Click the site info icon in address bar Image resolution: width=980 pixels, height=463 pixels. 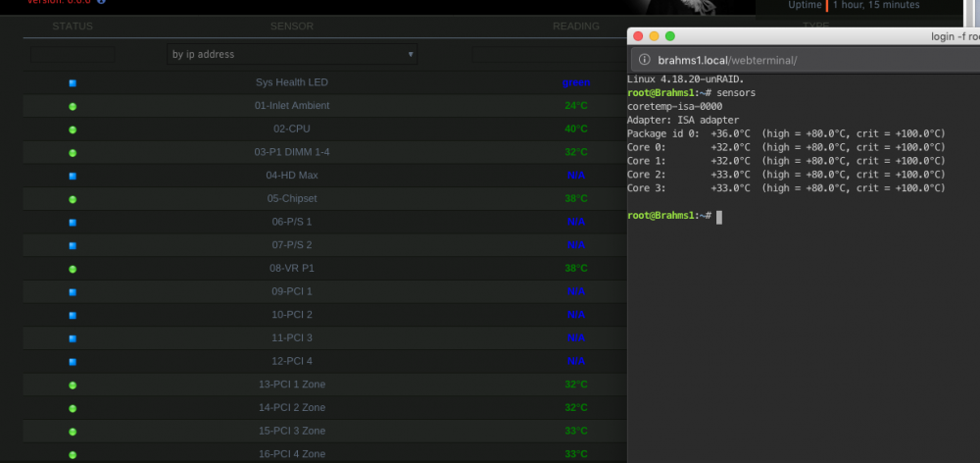click(645, 60)
